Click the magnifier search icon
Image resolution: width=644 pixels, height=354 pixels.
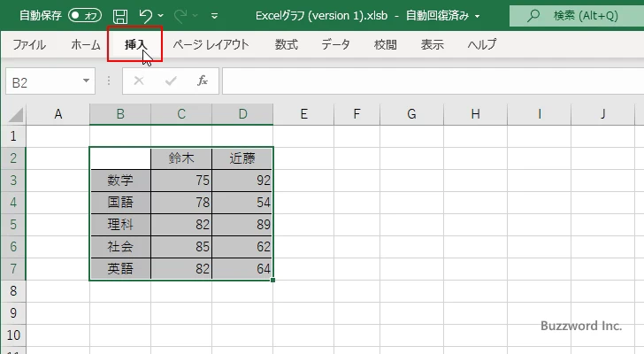[x=533, y=16]
